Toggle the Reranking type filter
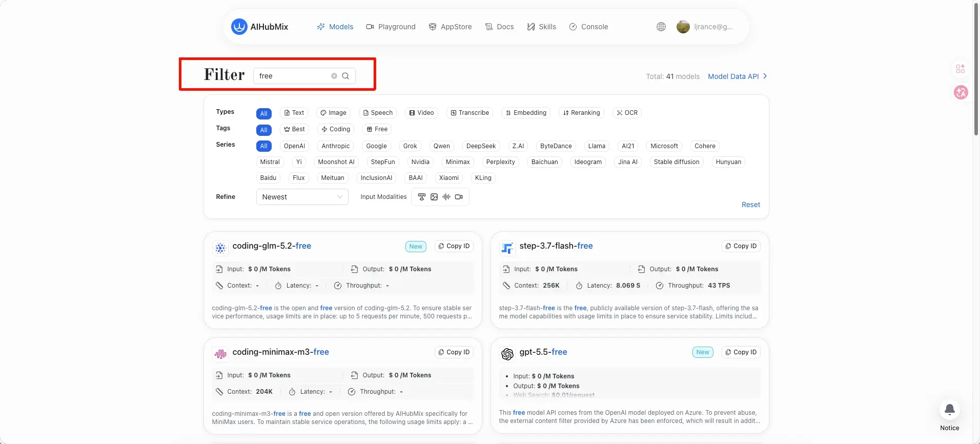Image resolution: width=980 pixels, height=444 pixels. tap(581, 113)
